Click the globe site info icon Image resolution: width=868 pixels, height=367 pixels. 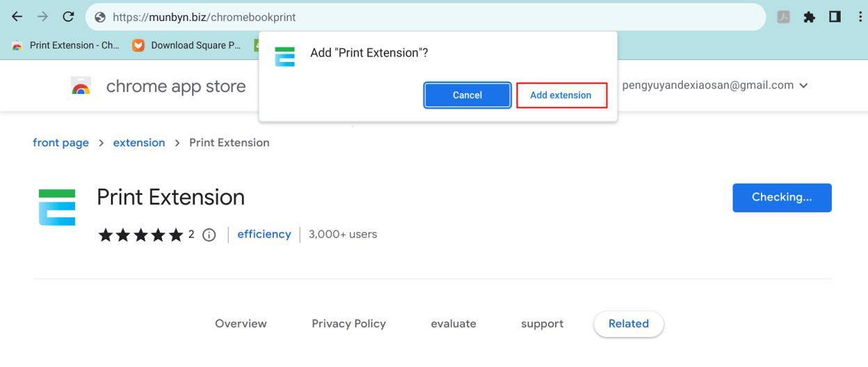[x=99, y=17]
